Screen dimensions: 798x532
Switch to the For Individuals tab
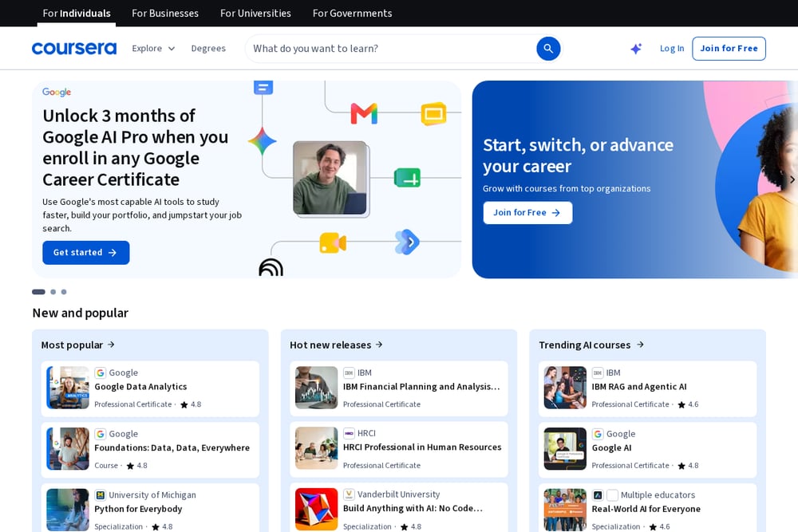[x=77, y=14]
